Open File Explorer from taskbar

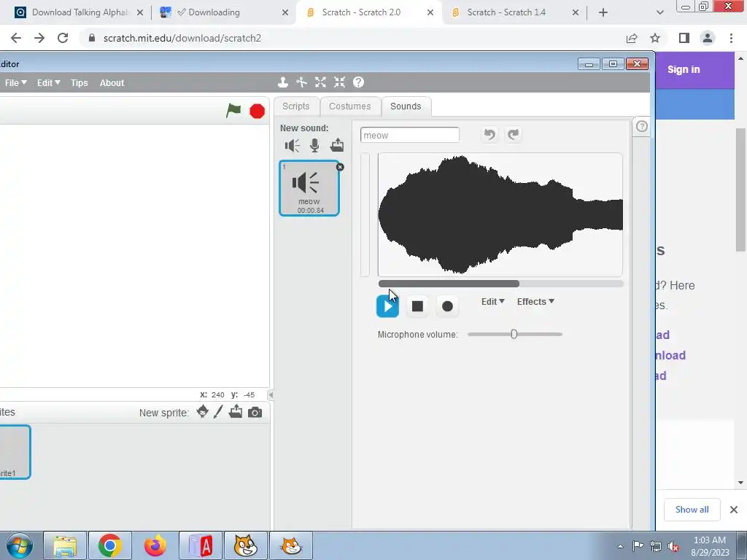tap(65, 545)
